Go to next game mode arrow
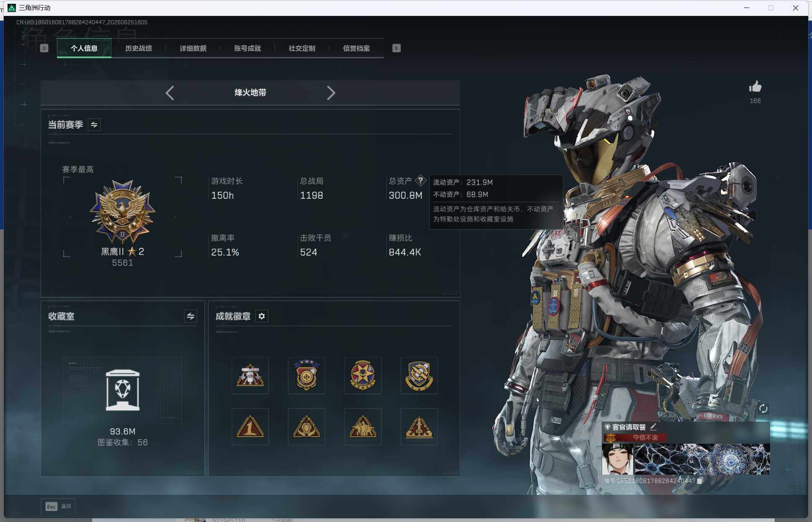Screen dimensions: 812x522 (x=331, y=93)
